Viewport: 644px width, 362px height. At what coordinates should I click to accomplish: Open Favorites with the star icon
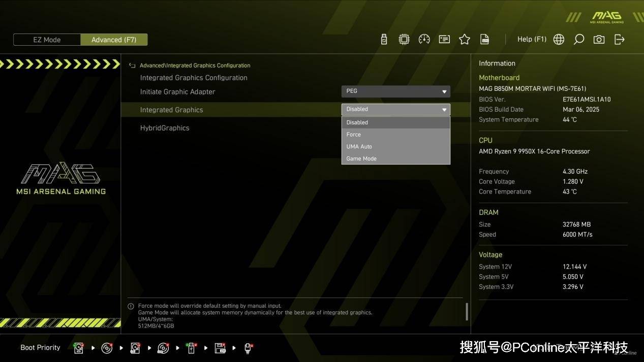[465, 40]
